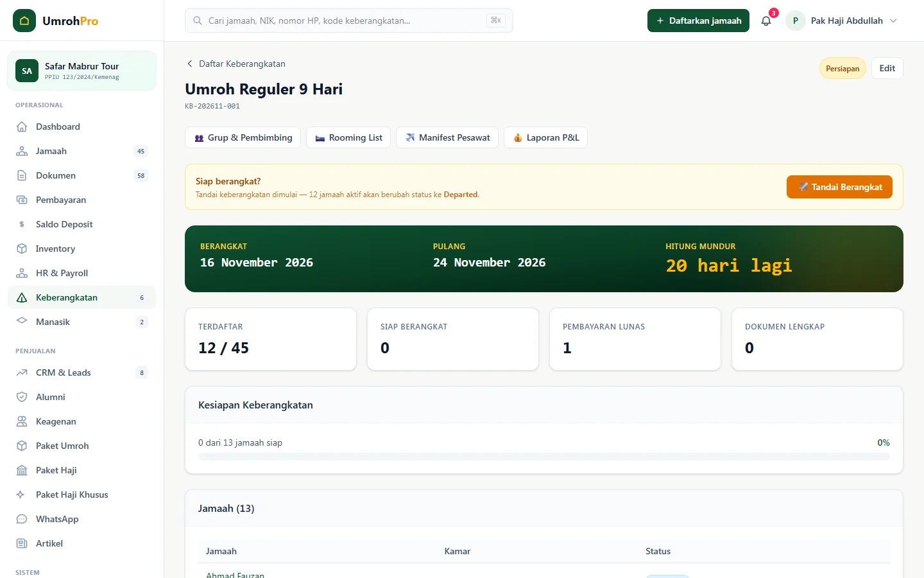Open Paket Haji in the sidebar
This screenshot has height=578, width=924.
click(x=82, y=470)
